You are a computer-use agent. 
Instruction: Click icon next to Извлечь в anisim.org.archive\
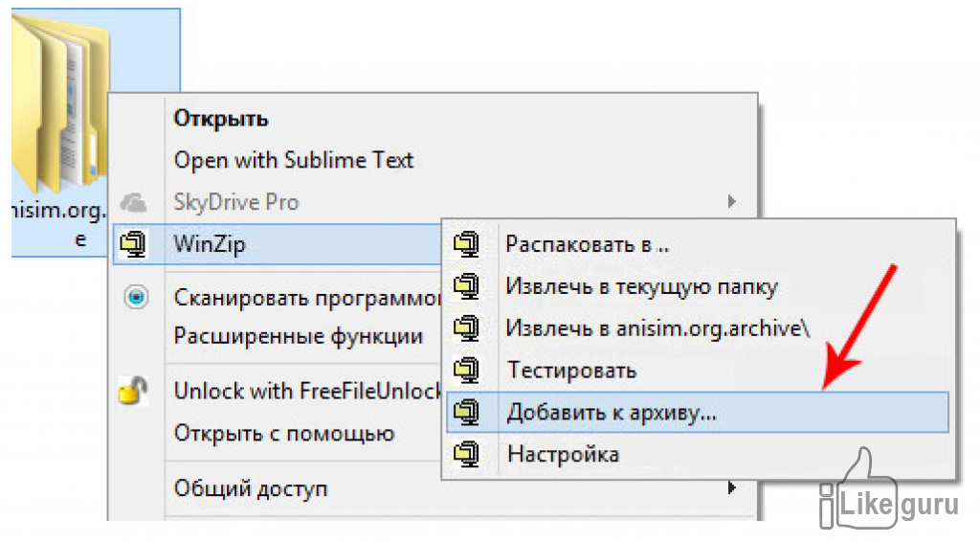tap(466, 328)
